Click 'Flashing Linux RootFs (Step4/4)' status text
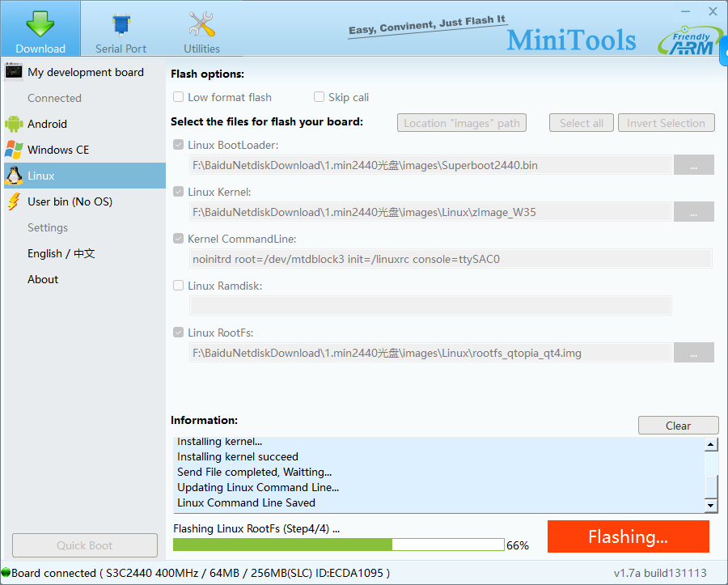 pos(256,528)
